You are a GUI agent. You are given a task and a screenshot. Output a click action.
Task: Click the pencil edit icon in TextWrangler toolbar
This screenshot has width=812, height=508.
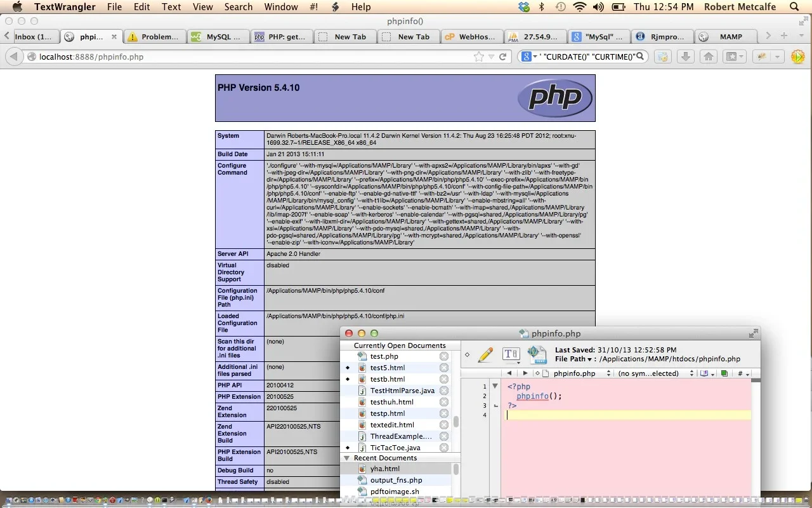[485, 354]
